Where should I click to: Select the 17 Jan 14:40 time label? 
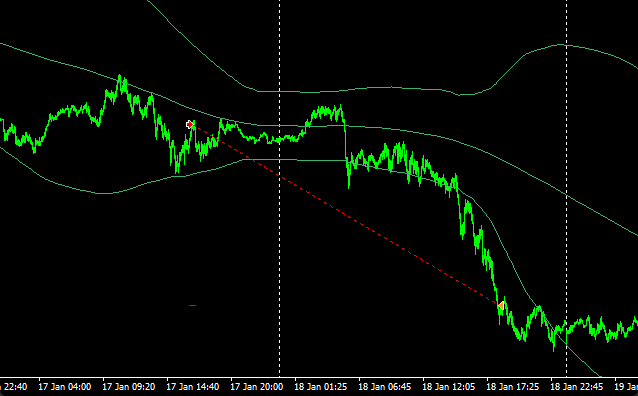click(x=192, y=387)
